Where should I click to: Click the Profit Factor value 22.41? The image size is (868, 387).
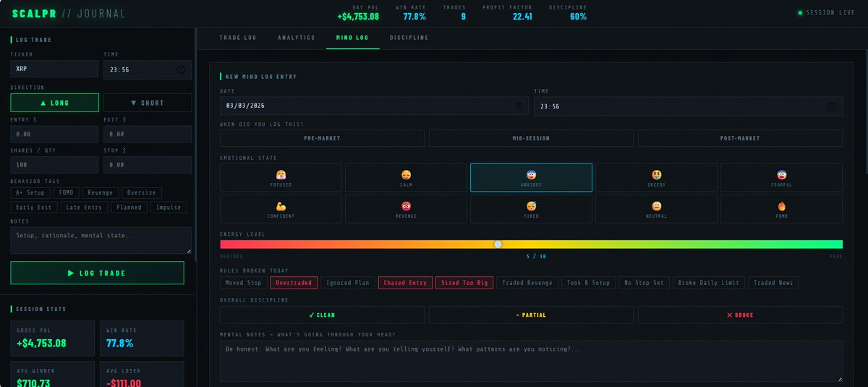(522, 17)
